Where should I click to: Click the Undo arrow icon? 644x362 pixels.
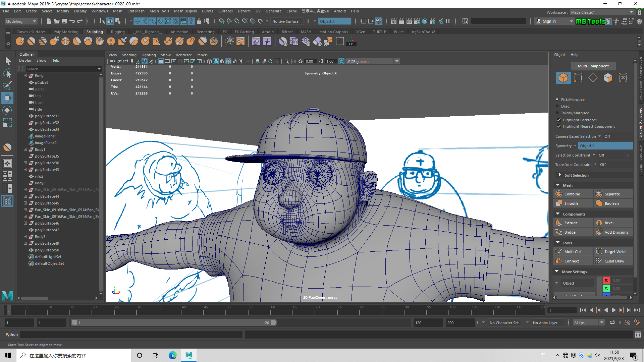click(x=72, y=21)
